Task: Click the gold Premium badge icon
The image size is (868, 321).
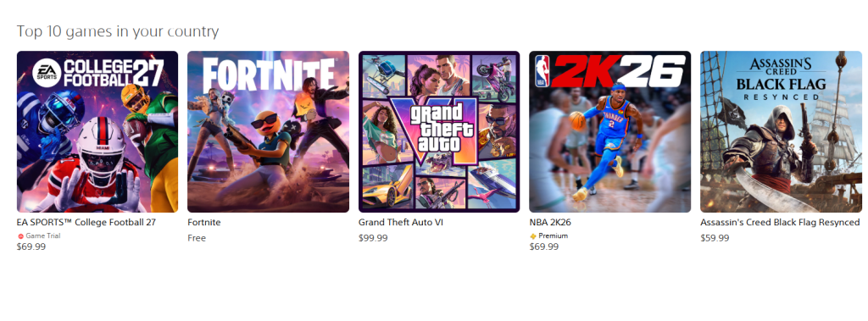Action: pyautogui.click(x=533, y=236)
